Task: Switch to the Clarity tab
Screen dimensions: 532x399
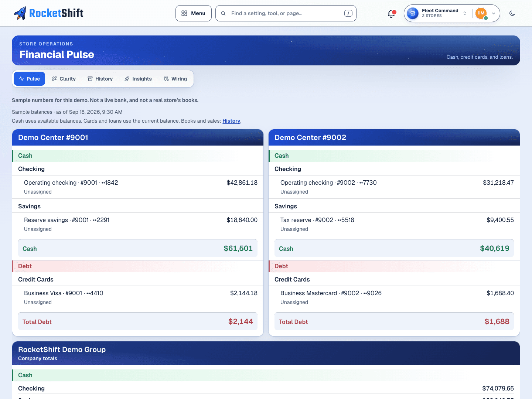Action: pos(64,79)
